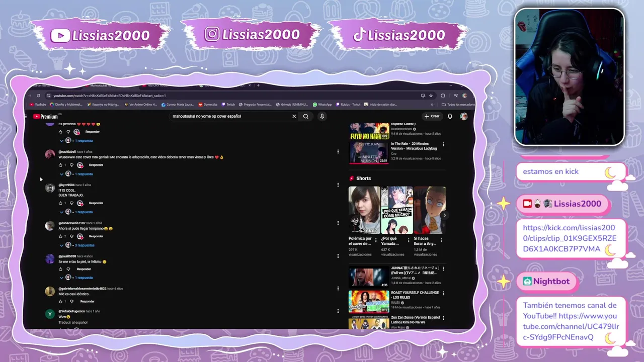
Task: Translate the @YefaldeFugecion comment via Traducir al español
Action: click(73, 322)
